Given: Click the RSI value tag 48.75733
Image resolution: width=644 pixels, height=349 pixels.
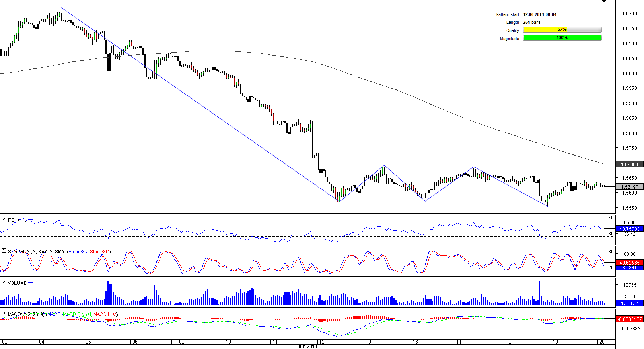Looking at the screenshot, I should 629,229.
